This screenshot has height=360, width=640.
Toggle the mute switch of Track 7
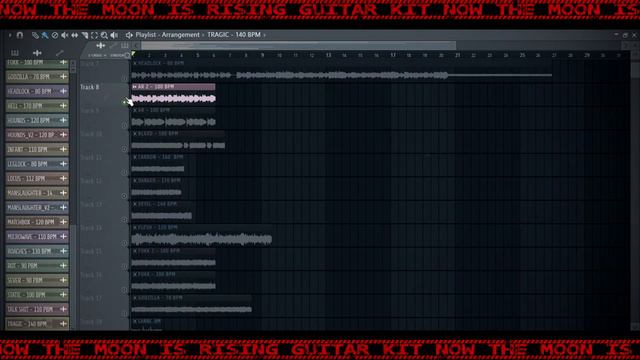(x=124, y=78)
